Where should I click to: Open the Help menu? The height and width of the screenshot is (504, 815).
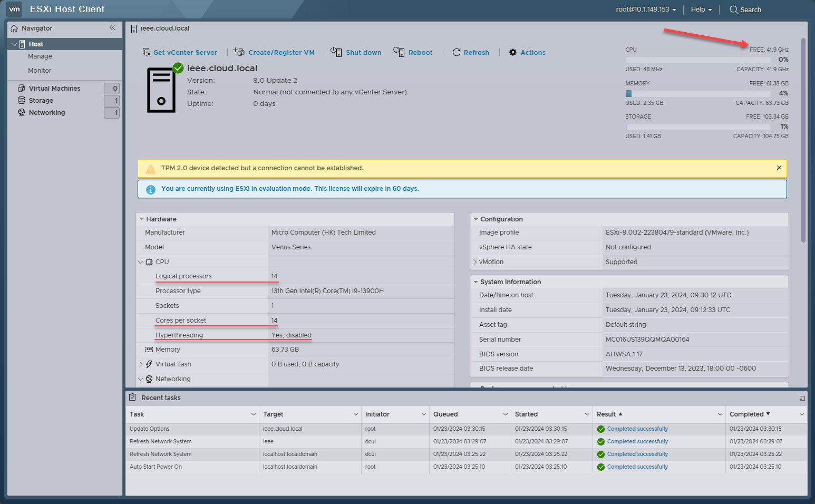[701, 9]
